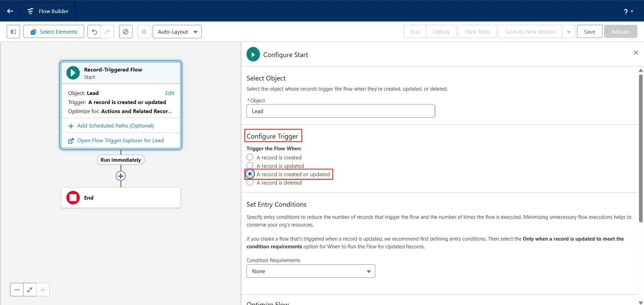644x305 pixels.
Task: Click the external link icon for Trigger Explorer
Action: tap(71, 141)
